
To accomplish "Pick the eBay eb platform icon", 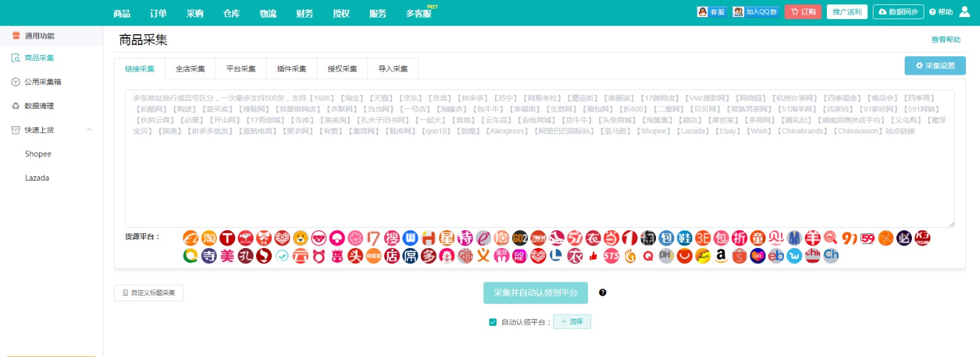I will [x=776, y=256].
